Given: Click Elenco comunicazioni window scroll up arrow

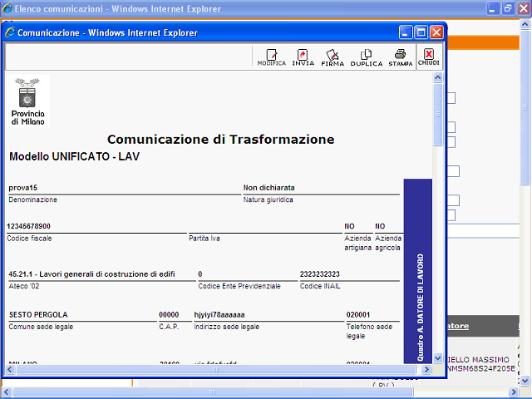Looking at the screenshot, I should click(x=525, y=24).
